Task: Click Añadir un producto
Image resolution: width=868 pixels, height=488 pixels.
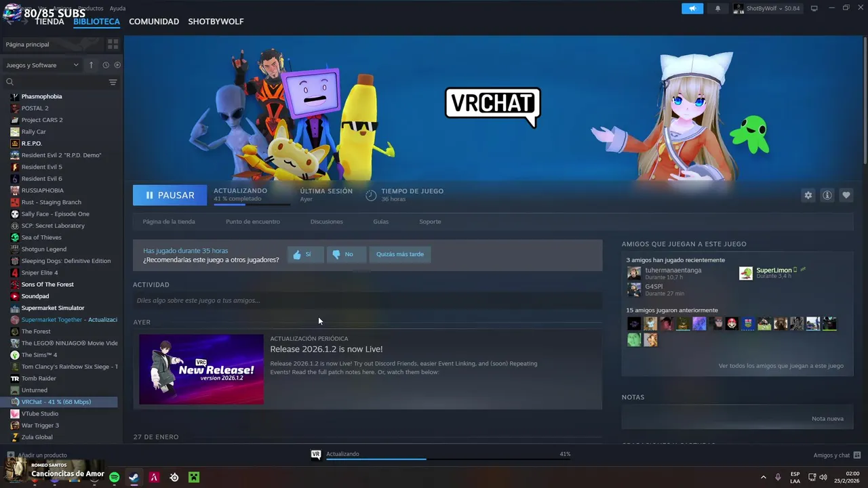Action: (37, 455)
